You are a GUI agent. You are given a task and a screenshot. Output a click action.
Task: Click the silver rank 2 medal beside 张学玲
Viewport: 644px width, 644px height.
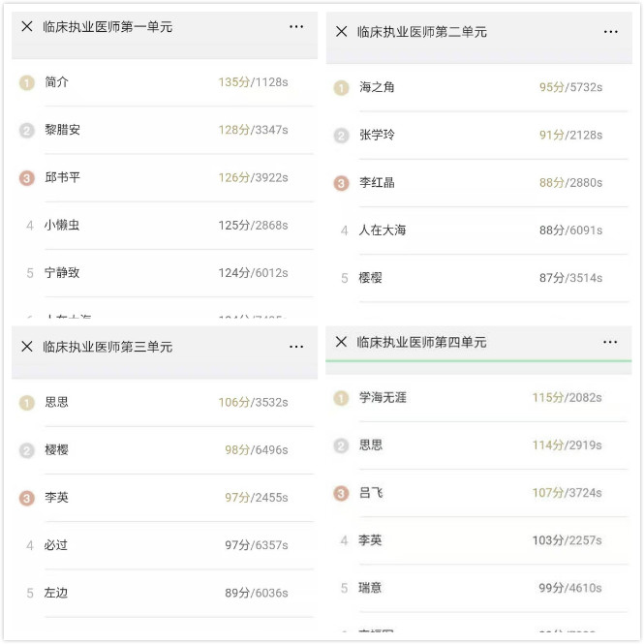point(341,136)
